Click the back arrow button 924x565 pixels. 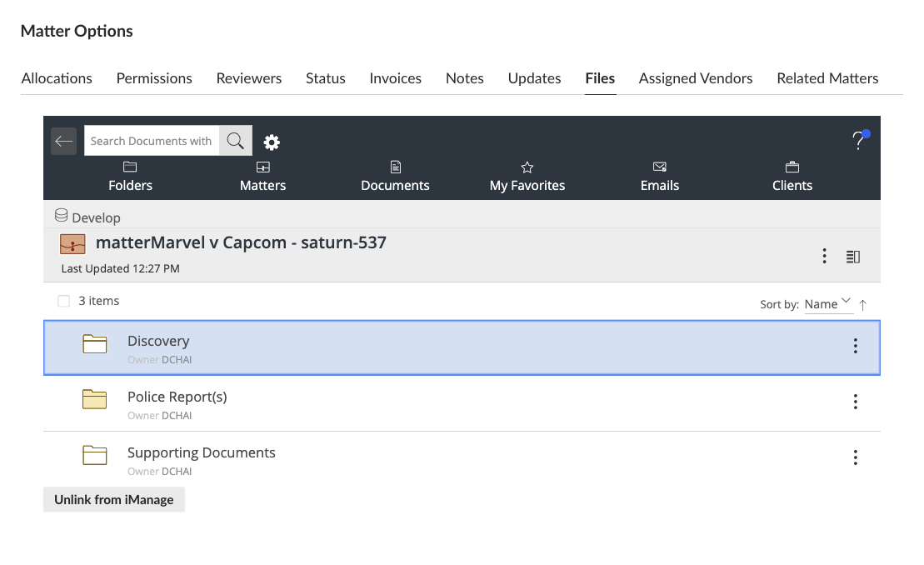pos(63,142)
